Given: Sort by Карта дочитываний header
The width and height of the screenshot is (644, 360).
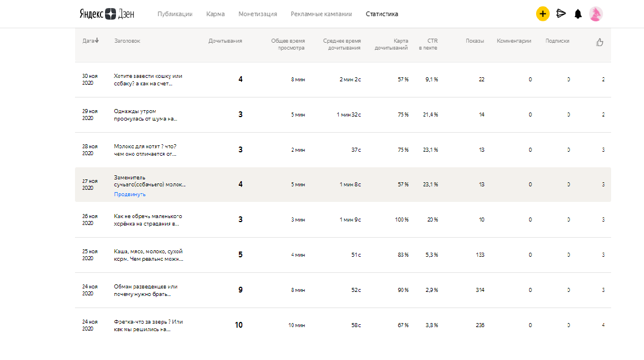Looking at the screenshot, I should (x=391, y=44).
